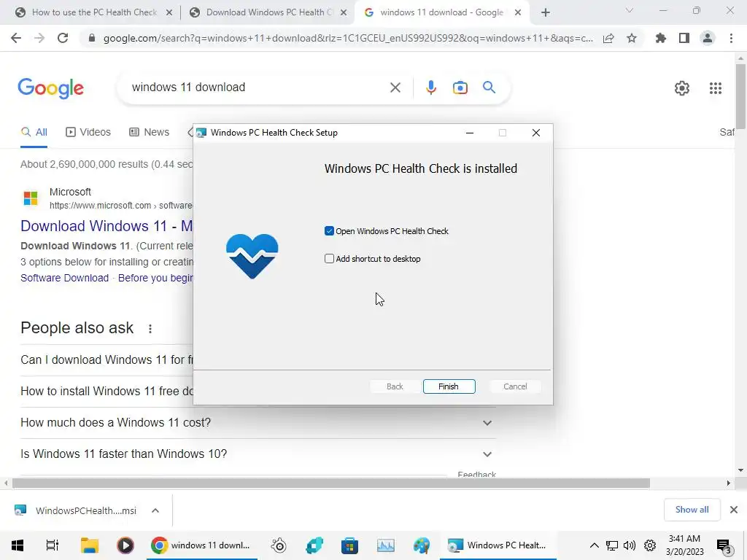Image resolution: width=747 pixels, height=560 pixels.
Task: Toggle Chrome side panel icon
Action: coord(684,38)
